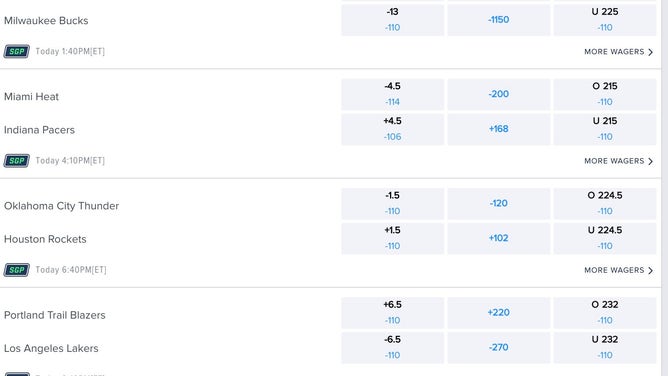Select Milwaukee Bucks -1150 moneyline

click(498, 20)
